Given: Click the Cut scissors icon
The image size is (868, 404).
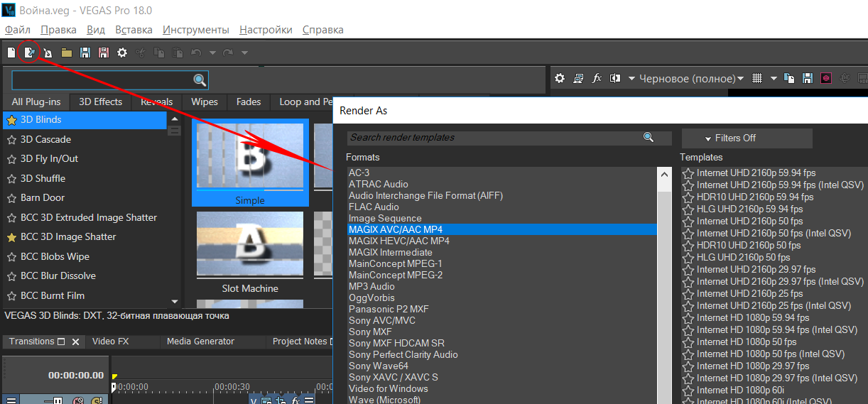Looking at the screenshot, I should click(141, 53).
